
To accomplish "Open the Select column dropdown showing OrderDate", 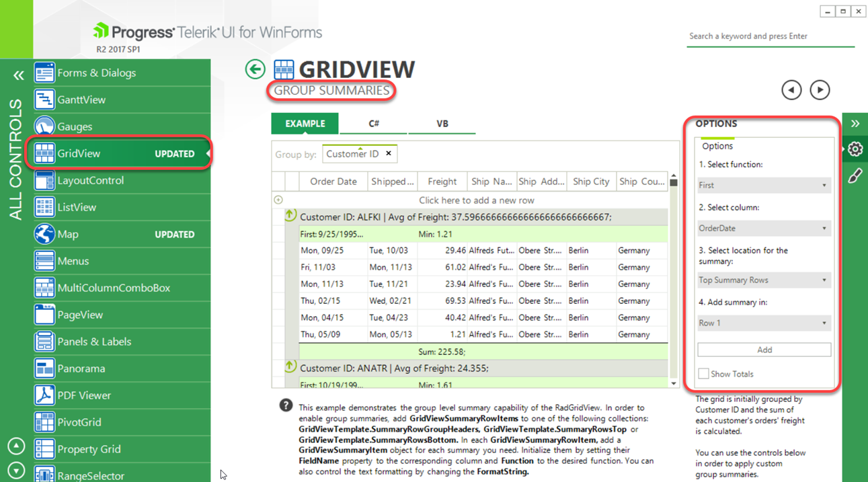I will [764, 228].
